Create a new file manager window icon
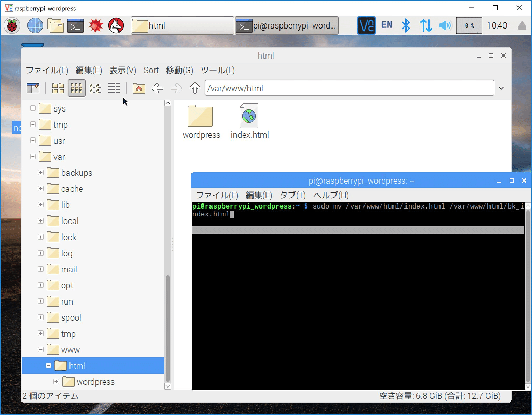Screen dimensions: 532x415 [x=33, y=89]
